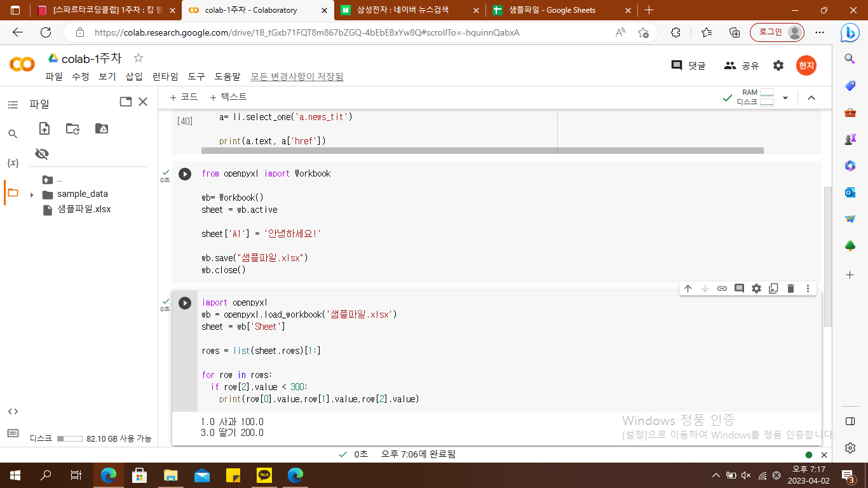Click the notebook vertical scrollbar

(x=827, y=257)
